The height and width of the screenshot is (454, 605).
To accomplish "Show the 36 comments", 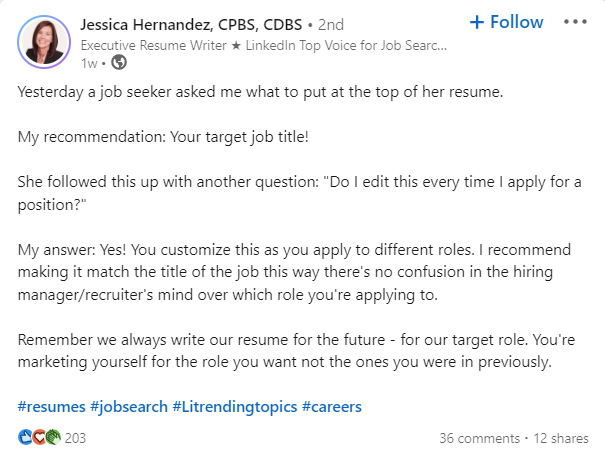I will 480,438.
